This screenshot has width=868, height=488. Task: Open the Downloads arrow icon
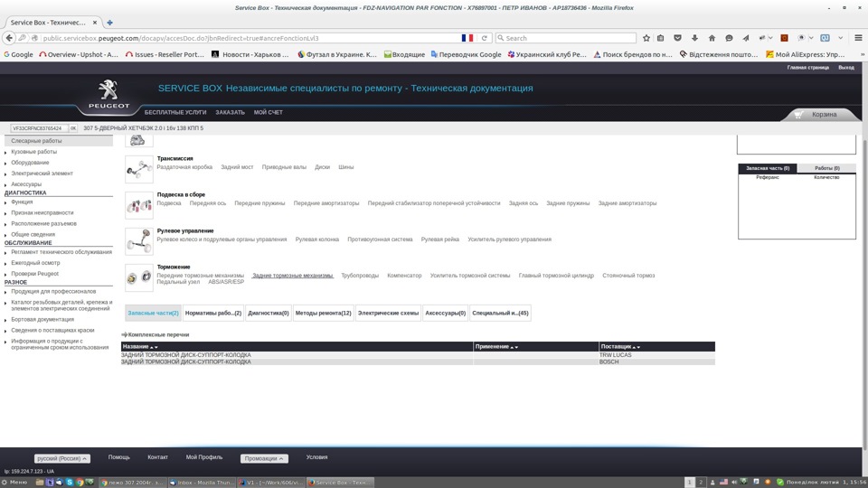(x=694, y=38)
